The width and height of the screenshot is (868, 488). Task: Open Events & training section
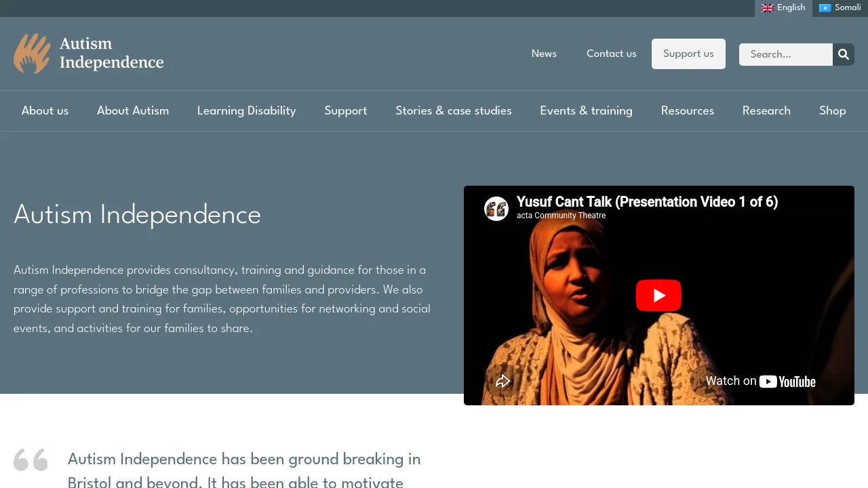(x=587, y=110)
